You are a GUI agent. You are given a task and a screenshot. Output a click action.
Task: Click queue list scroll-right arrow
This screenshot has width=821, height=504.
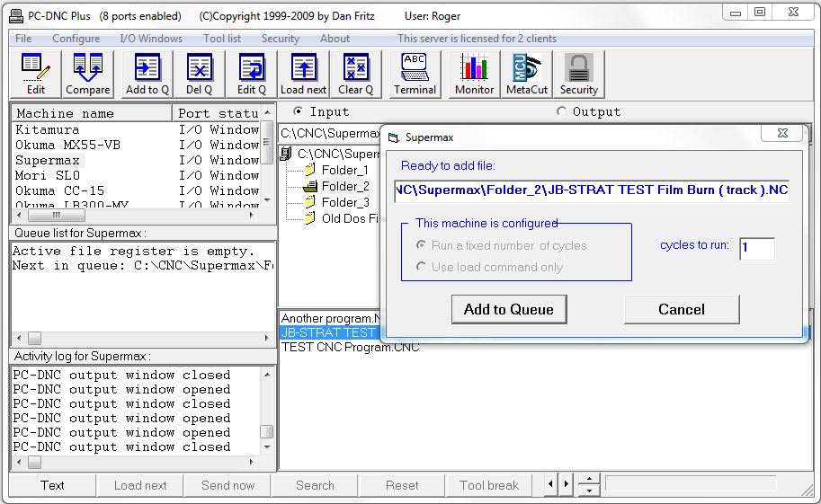click(266, 338)
